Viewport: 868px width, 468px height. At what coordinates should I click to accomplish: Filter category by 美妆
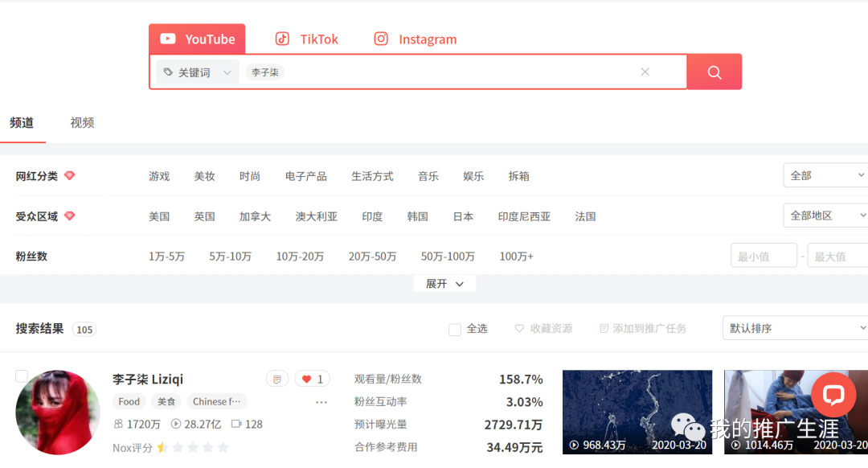204,176
